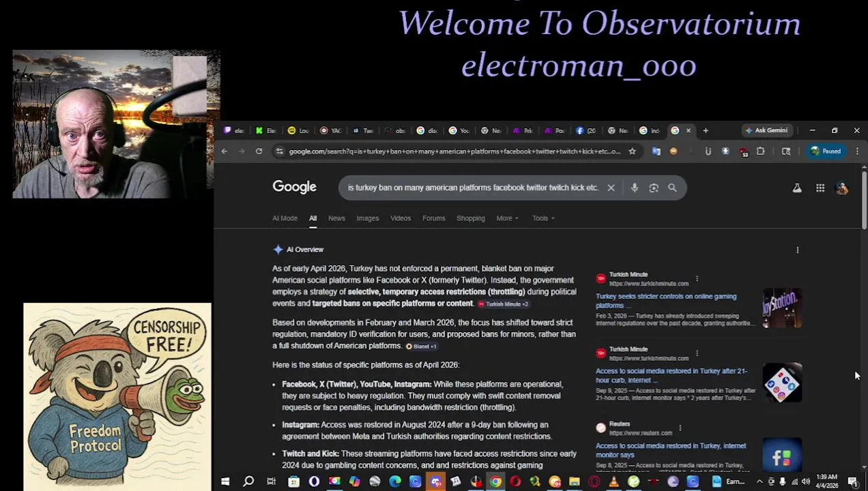This screenshot has width=868, height=491.
Task: Go back in Chrome
Action: coord(224,151)
